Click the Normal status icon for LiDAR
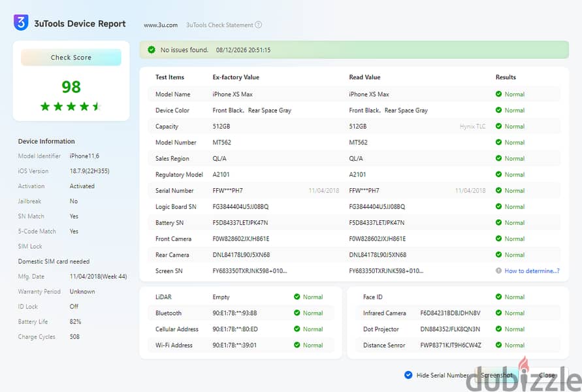This screenshot has height=392, width=582. (x=297, y=297)
